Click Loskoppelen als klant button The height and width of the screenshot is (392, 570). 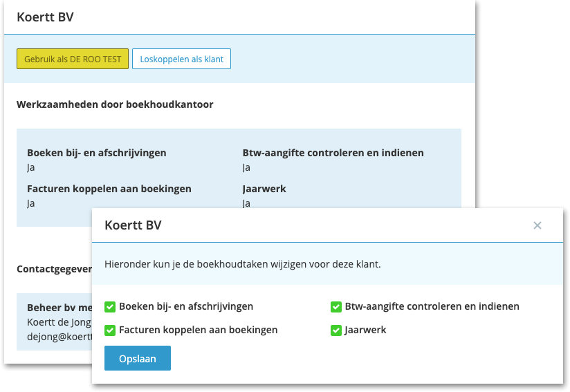tap(181, 59)
